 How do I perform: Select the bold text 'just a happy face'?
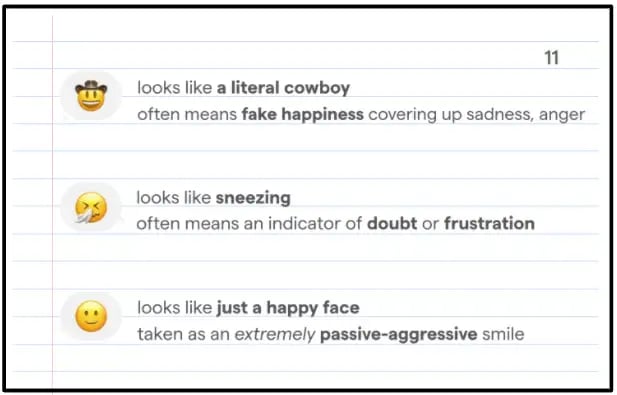[288, 308]
